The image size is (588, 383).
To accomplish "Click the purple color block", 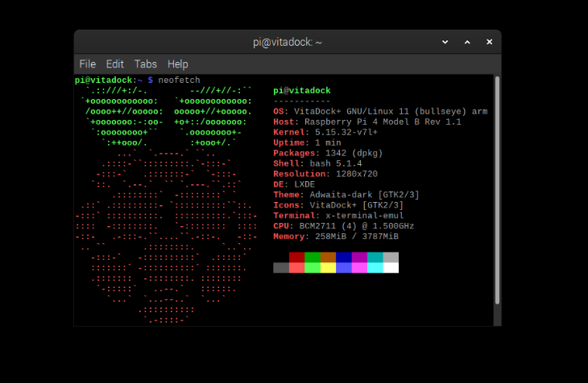I will [x=359, y=257].
